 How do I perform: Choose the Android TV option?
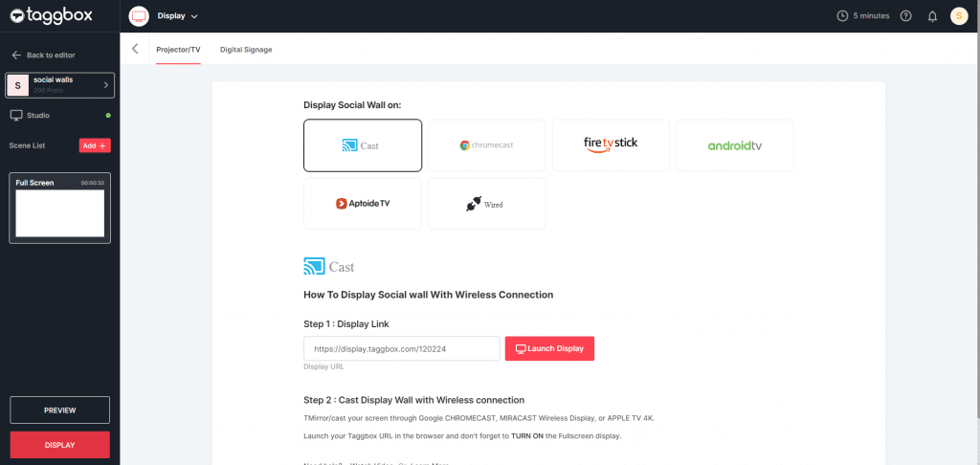[x=734, y=145]
